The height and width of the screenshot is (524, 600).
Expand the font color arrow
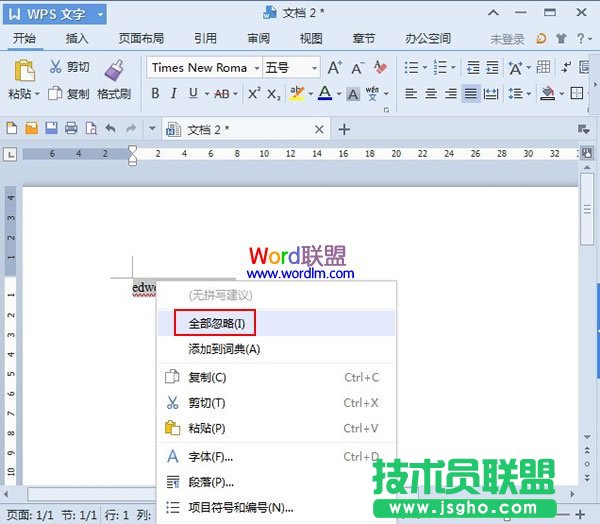(339, 94)
